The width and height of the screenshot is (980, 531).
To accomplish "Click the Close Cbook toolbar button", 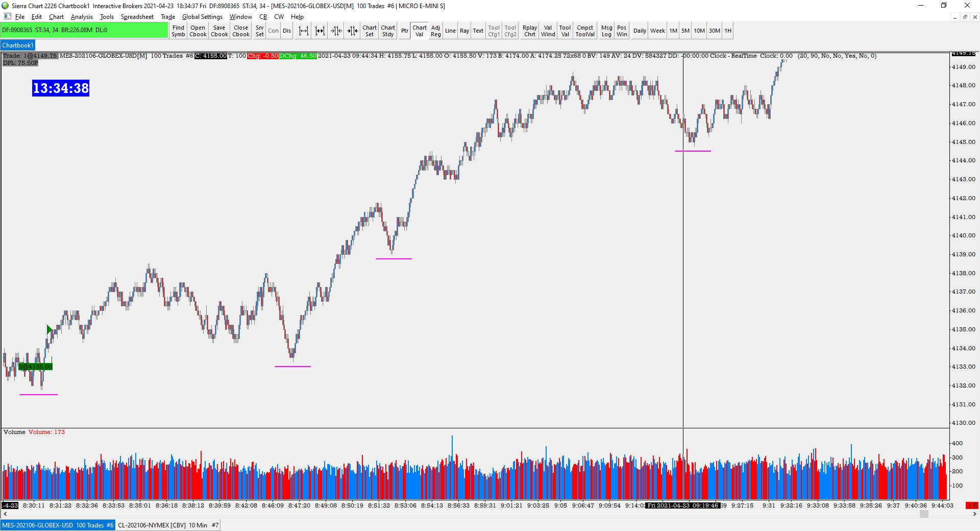I will click(241, 31).
